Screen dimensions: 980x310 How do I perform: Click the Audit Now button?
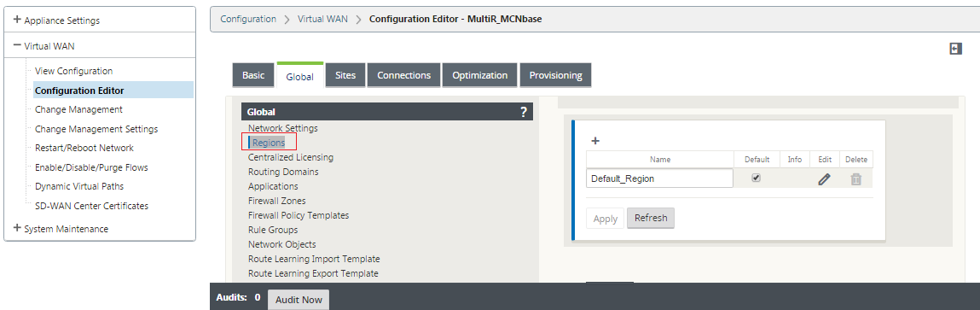coord(299,300)
